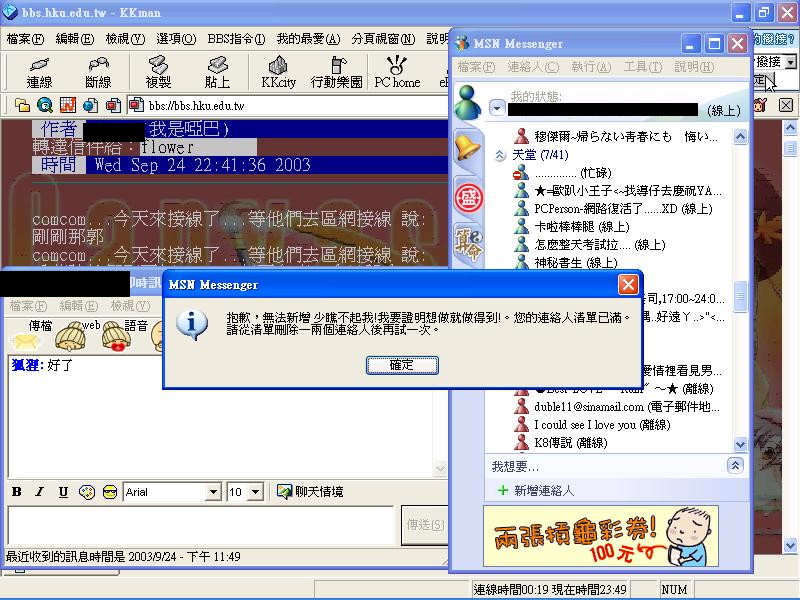Open the 分頁視窗(N) menu
This screenshot has width=800, height=600.
pos(383,39)
